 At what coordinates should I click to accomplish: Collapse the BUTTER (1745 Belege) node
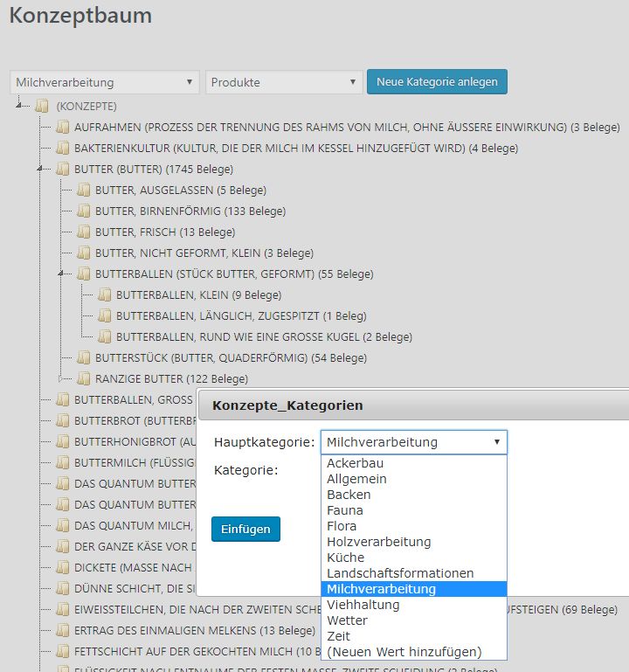[40, 169]
